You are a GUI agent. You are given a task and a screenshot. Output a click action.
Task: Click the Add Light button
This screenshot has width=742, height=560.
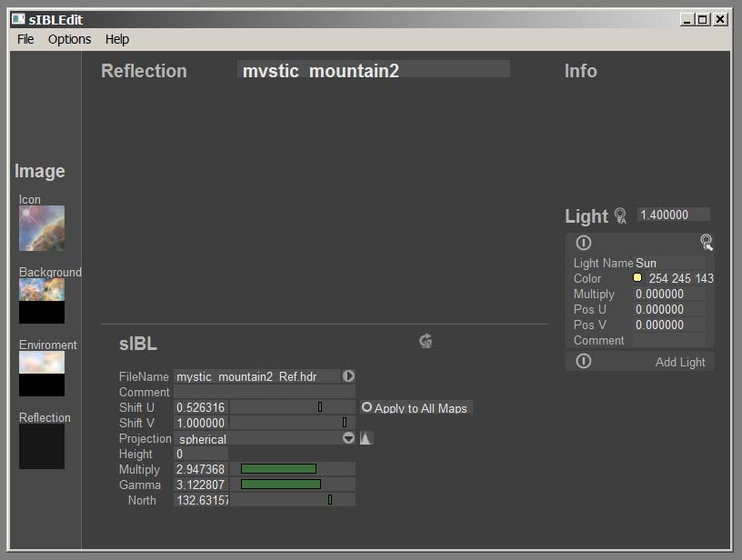tap(680, 363)
